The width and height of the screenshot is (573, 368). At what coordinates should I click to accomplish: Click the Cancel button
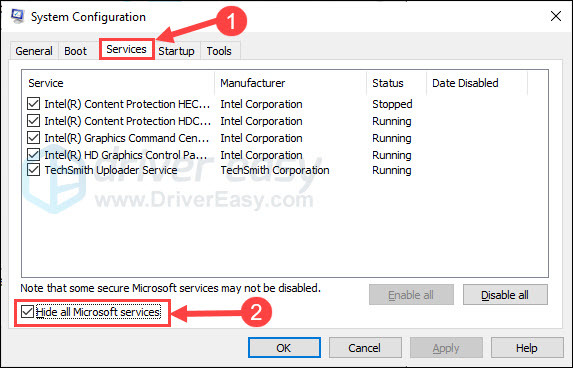(x=365, y=348)
